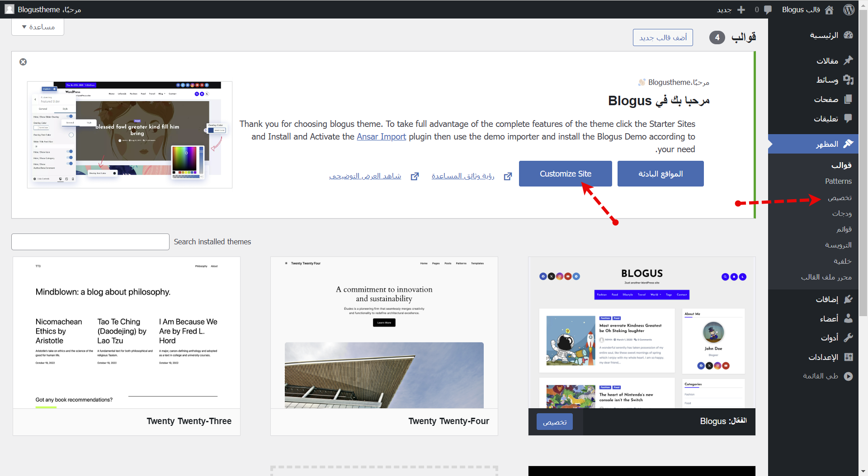Click the WordPress logo in the admin bar
Image resolution: width=868 pixels, height=476 pixels.
849,9
